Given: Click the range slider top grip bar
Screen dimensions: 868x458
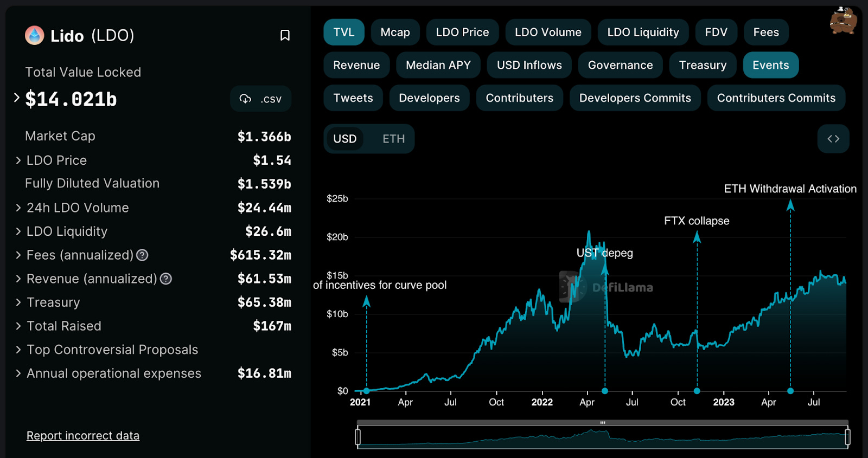Looking at the screenshot, I should 603,423.
